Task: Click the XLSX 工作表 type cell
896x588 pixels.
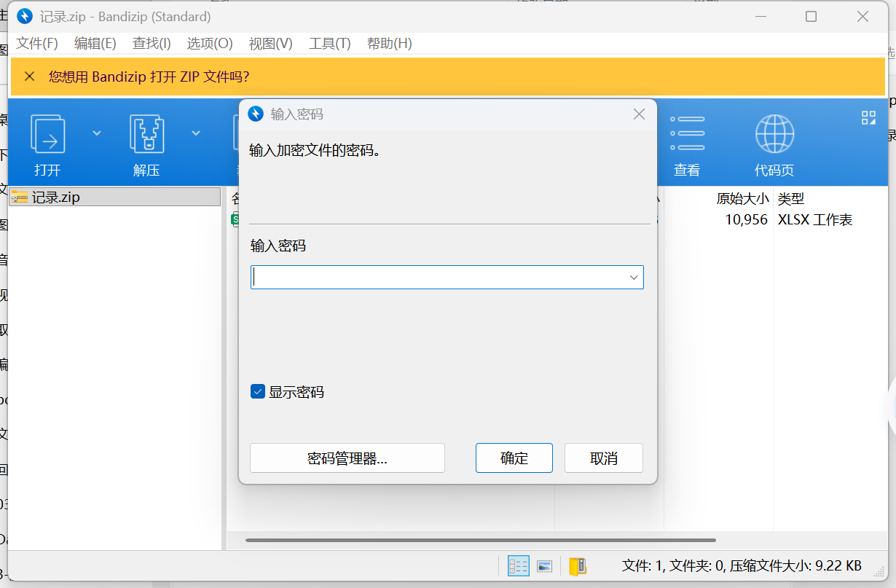Action: coord(815,219)
